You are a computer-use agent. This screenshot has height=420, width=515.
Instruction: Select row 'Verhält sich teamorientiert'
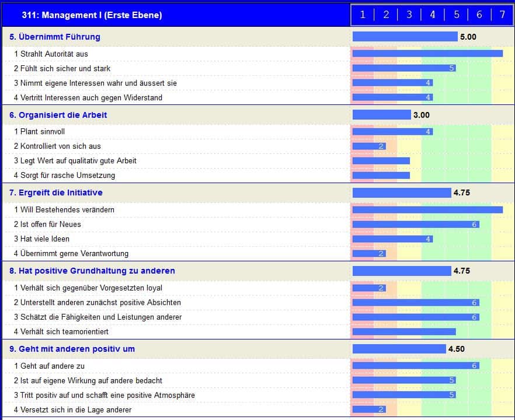[x=64, y=331]
